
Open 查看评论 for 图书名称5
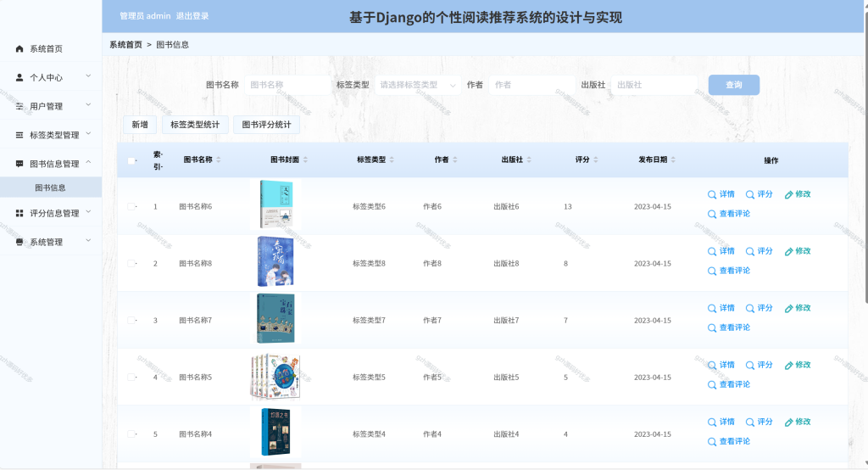tap(729, 384)
